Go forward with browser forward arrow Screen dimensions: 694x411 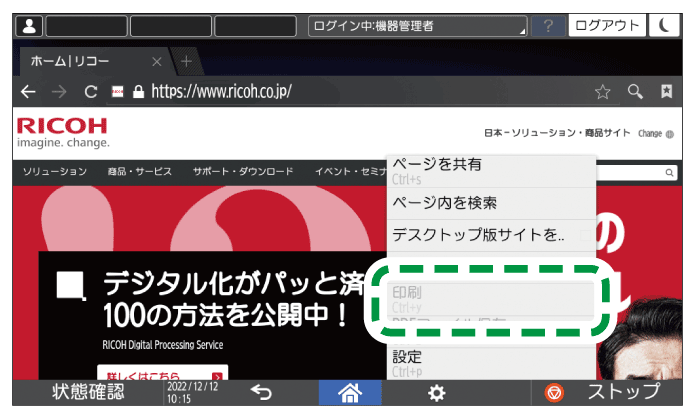[x=59, y=92]
